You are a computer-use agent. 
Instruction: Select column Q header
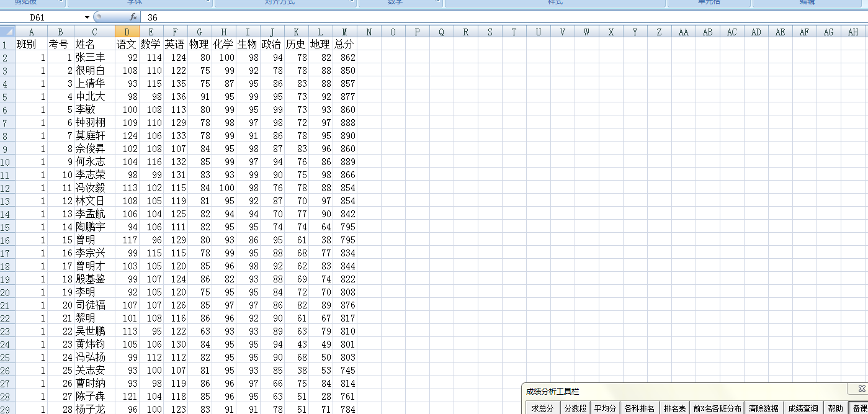[441, 32]
